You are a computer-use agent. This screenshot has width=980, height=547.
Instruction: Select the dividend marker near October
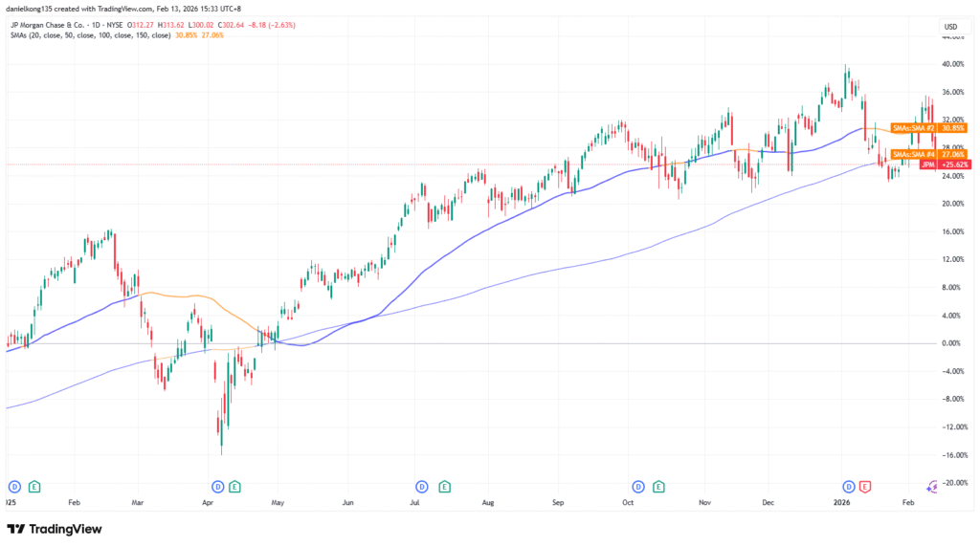(x=637, y=486)
